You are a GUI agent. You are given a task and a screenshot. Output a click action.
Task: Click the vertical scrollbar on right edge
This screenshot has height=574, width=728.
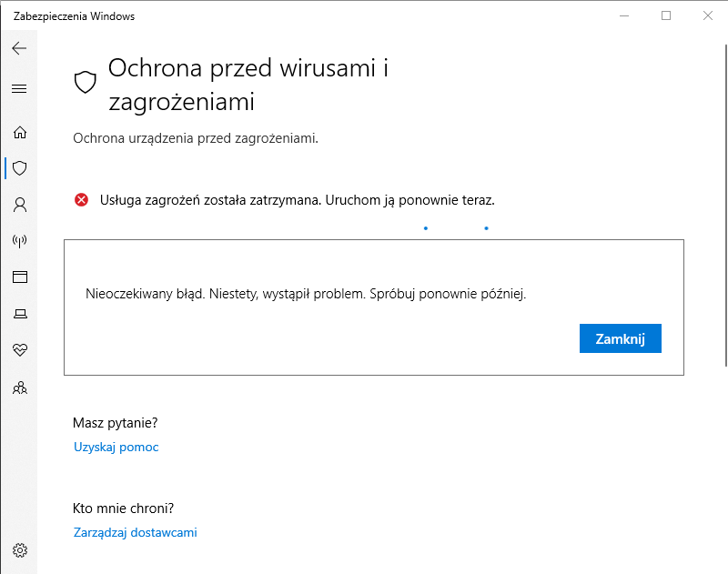click(725, 205)
